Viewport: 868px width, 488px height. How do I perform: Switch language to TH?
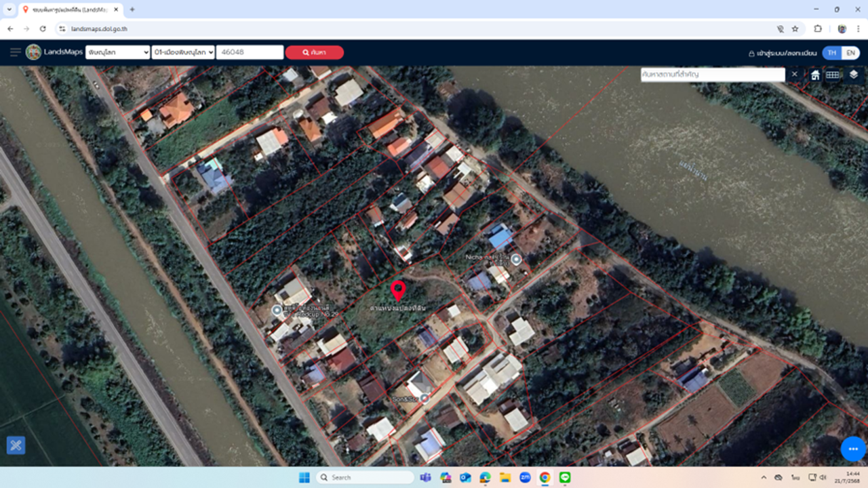(x=831, y=53)
